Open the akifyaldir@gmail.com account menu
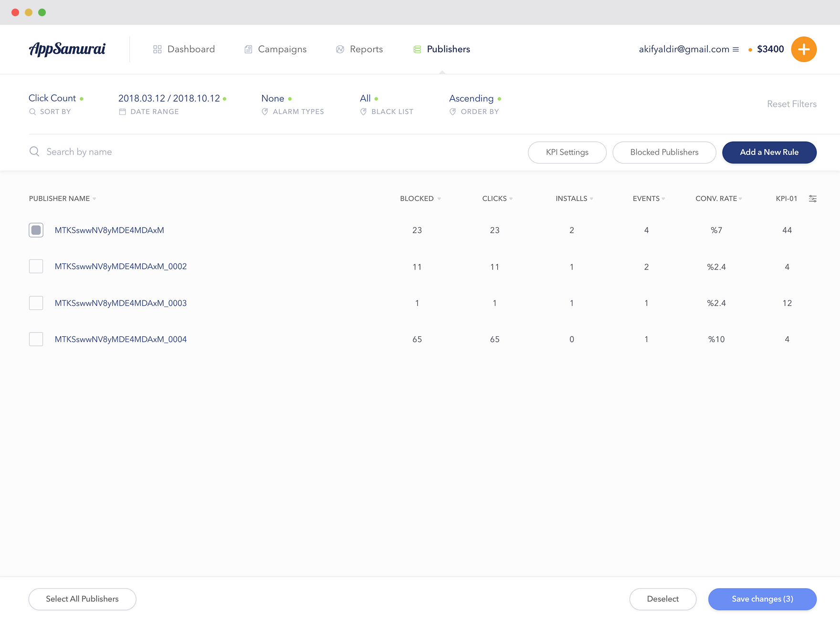Image resolution: width=840 pixels, height=622 pixels. point(689,49)
